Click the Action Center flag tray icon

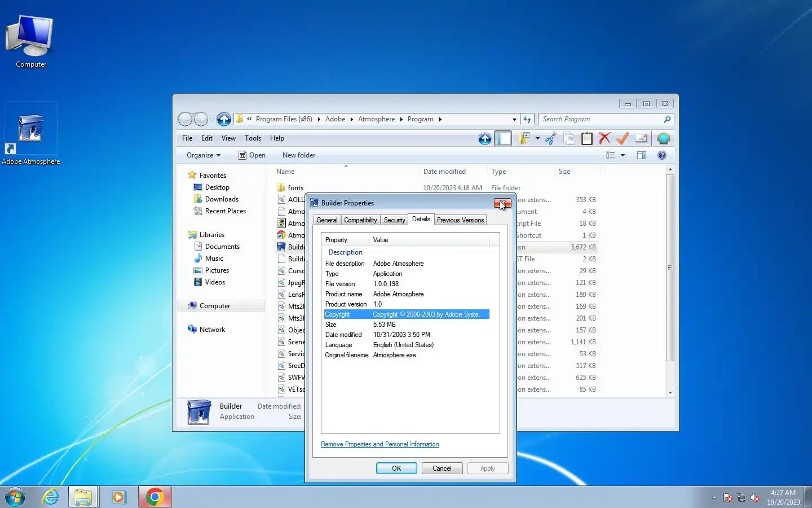pyautogui.click(x=728, y=498)
